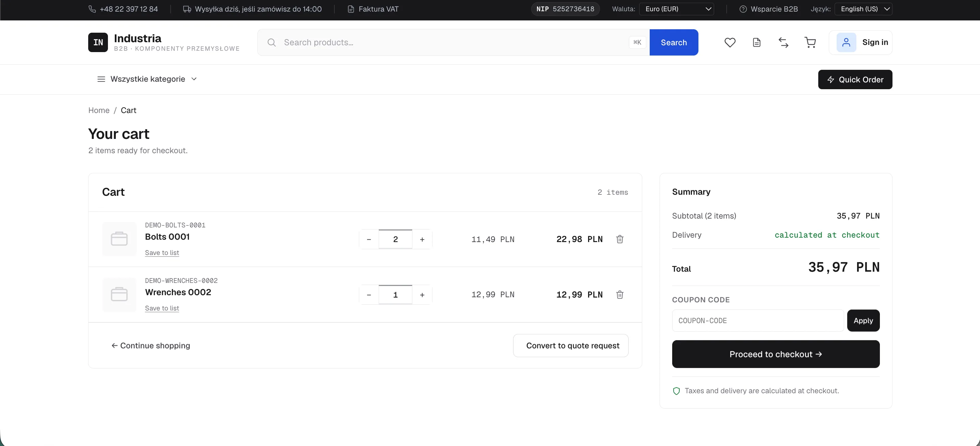Screen dimensions: 980x446
Task: Focus the Search products input field
Action: pos(453,43)
